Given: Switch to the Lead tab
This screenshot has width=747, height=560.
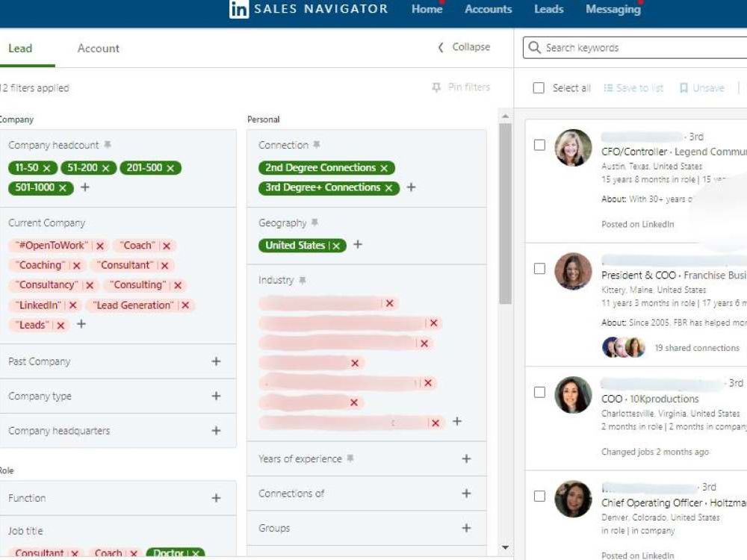Looking at the screenshot, I should click(x=20, y=48).
